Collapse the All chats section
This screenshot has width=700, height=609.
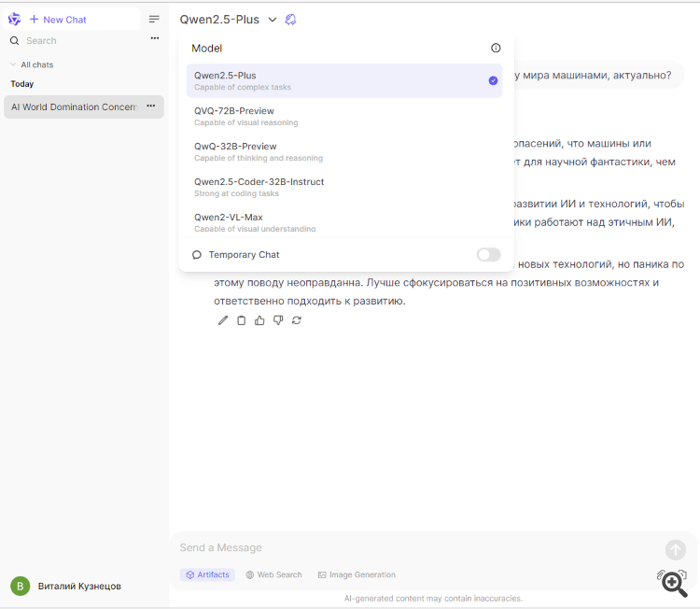31,64
